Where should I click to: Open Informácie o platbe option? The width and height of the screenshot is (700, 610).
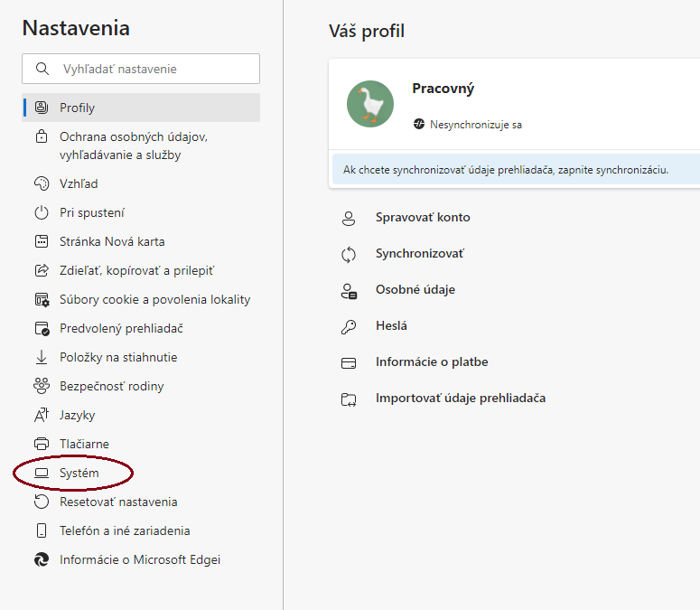click(x=432, y=361)
